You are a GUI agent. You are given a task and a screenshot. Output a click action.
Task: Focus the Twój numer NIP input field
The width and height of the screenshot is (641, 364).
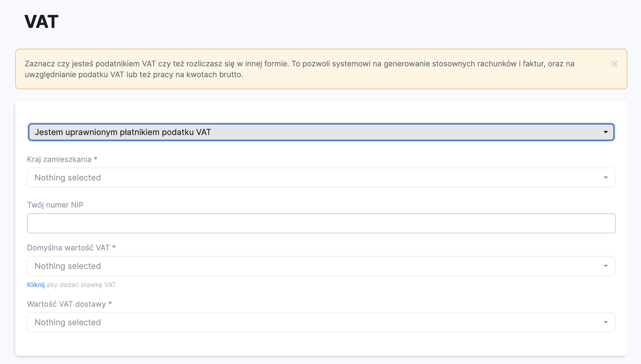click(321, 223)
